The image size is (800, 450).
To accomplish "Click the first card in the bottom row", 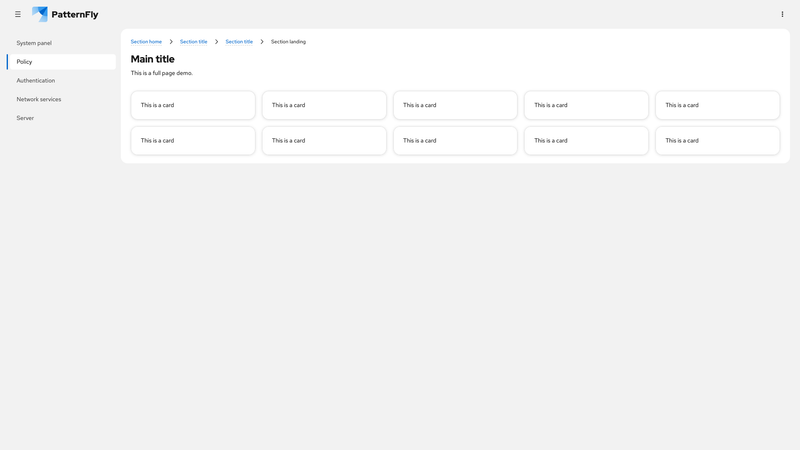I will click(193, 140).
